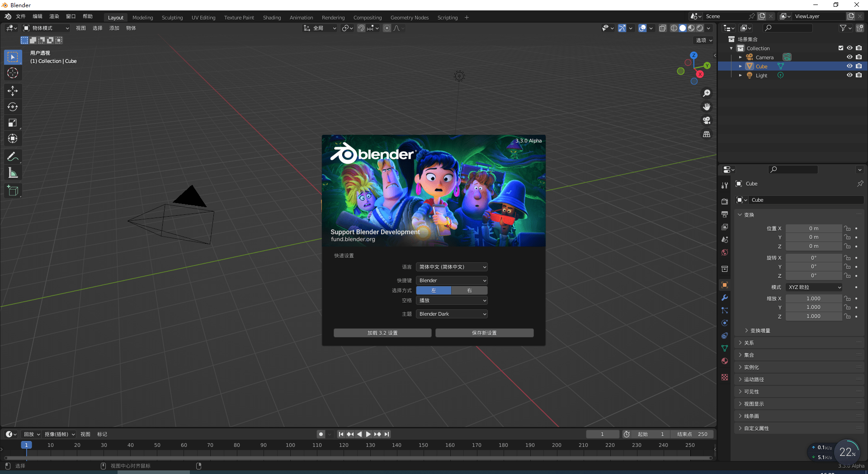Open rotation mode dropdown XYZ 欧拉
Viewport: 868px width, 474px height.
[814, 287]
